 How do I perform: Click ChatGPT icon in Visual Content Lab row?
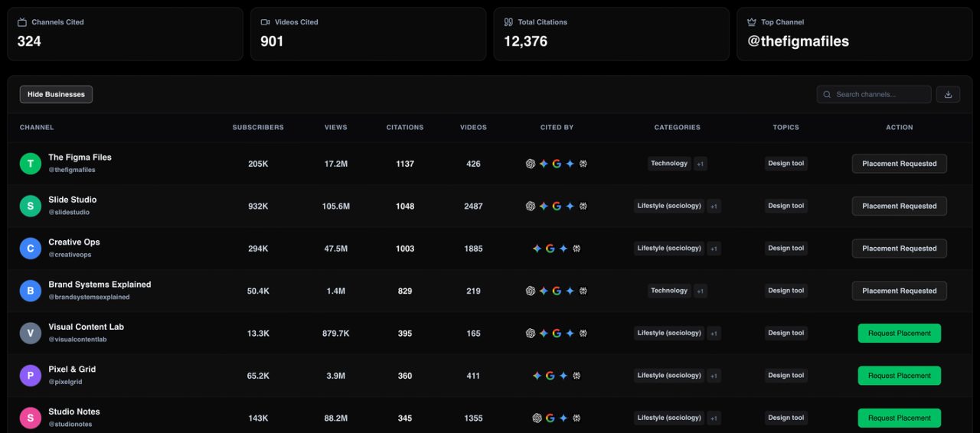531,334
